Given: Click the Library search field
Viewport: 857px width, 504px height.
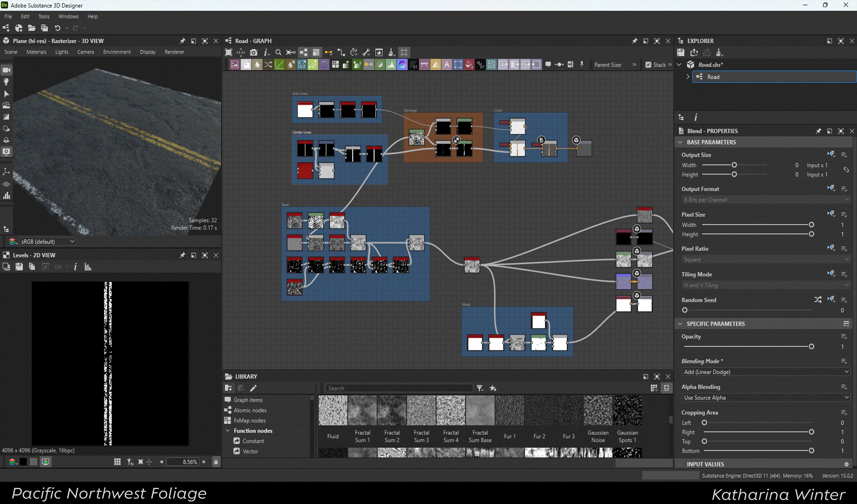Looking at the screenshot, I should point(399,388).
